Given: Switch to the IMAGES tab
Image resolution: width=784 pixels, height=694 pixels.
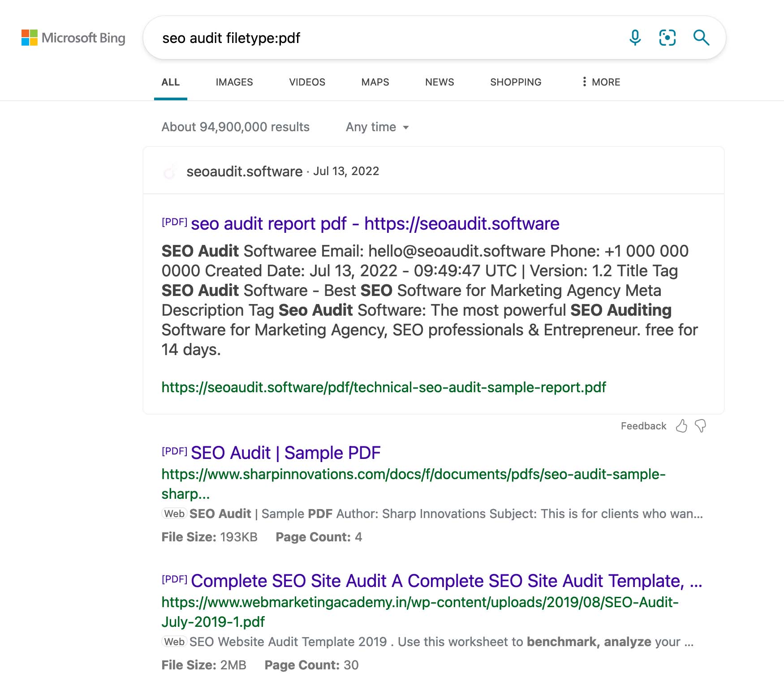Looking at the screenshot, I should (234, 82).
